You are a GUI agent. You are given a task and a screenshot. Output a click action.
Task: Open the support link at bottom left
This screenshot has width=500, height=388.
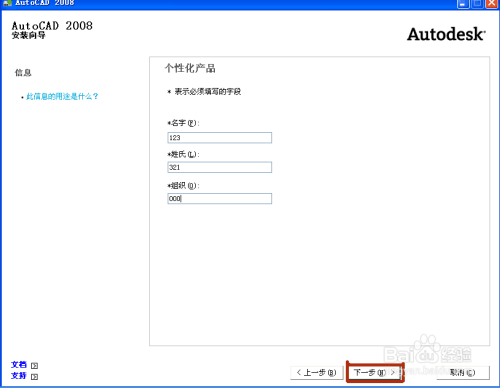pos(19,376)
